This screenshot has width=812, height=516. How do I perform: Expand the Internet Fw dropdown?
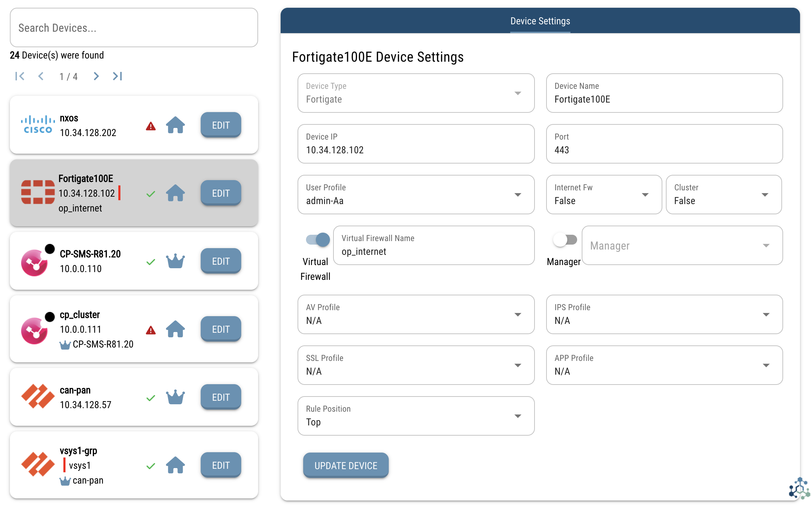(x=604, y=195)
